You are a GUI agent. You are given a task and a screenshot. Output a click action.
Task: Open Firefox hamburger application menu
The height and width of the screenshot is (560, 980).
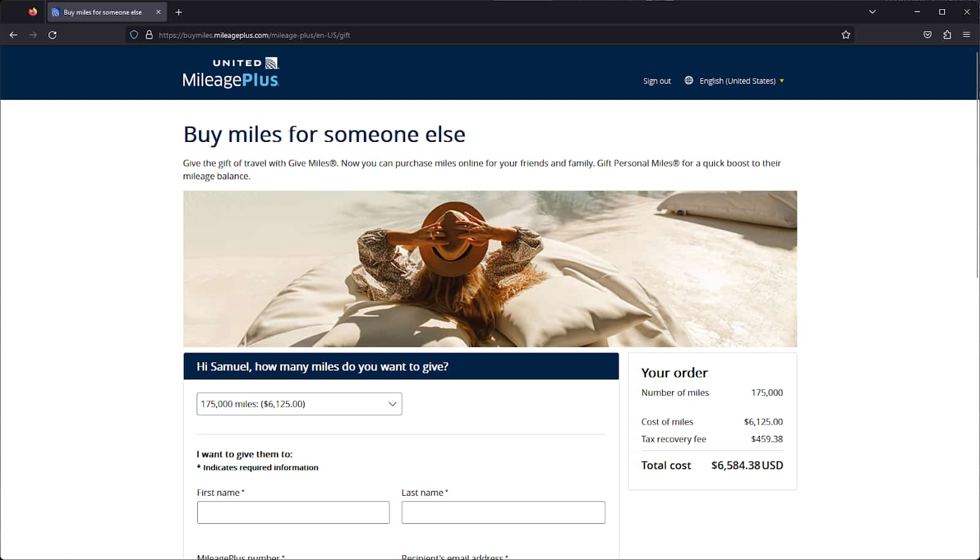967,35
